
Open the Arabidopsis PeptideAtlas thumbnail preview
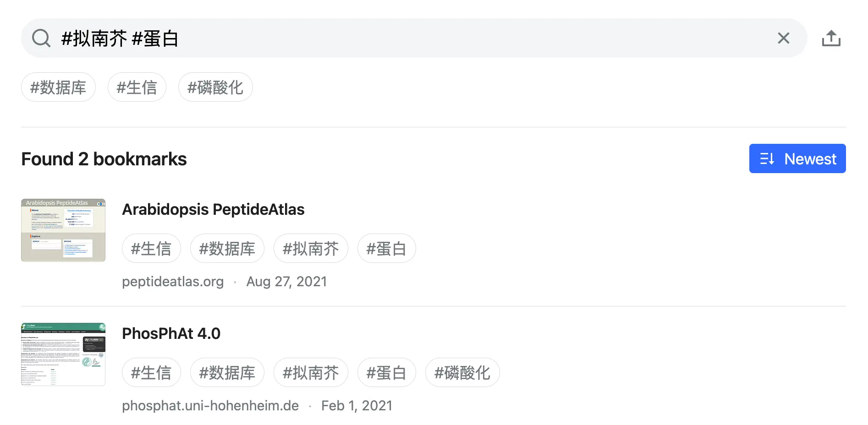63,230
